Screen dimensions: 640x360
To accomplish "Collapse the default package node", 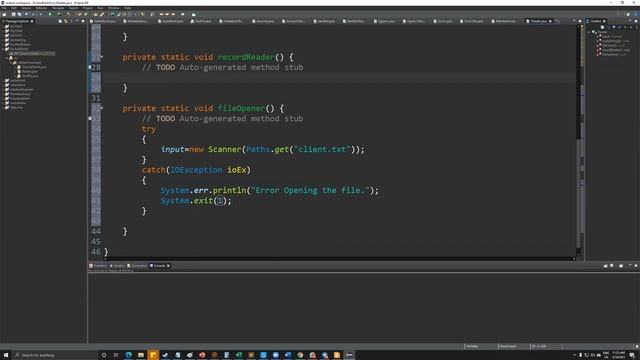I will pos(11,62).
